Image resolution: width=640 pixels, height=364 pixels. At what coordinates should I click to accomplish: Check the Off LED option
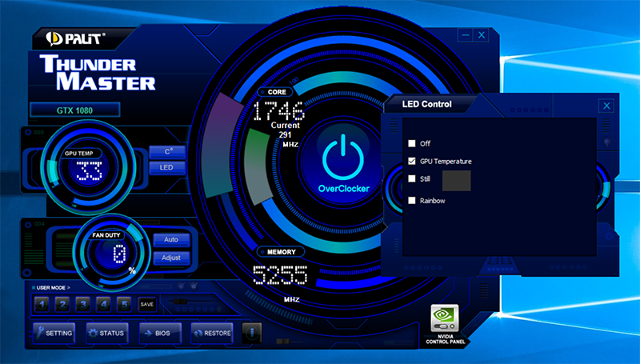412,143
